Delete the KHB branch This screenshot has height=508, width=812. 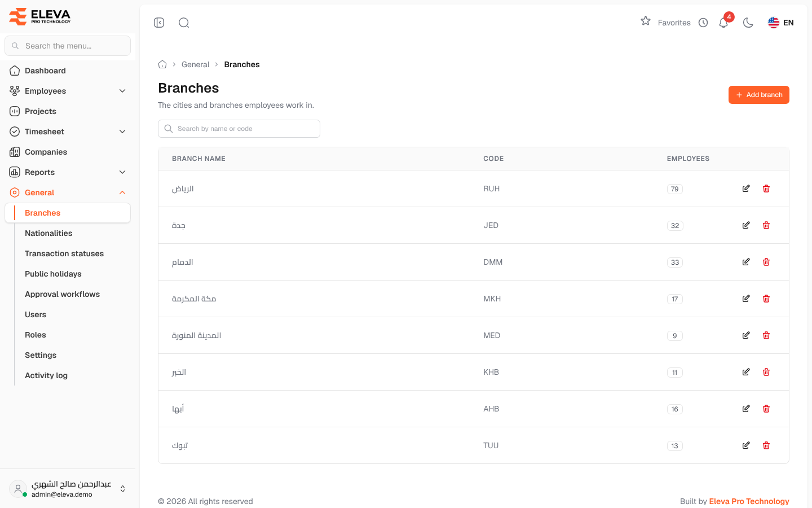tap(766, 372)
